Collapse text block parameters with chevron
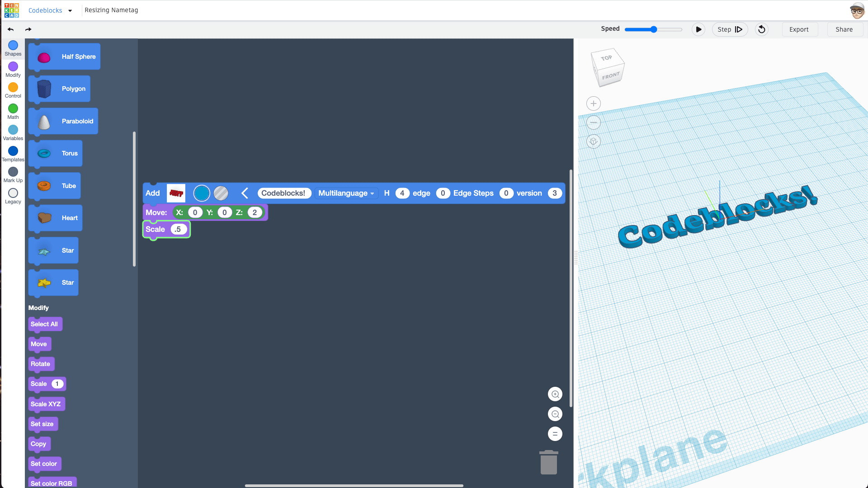The height and width of the screenshot is (488, 868). [245, 193]
